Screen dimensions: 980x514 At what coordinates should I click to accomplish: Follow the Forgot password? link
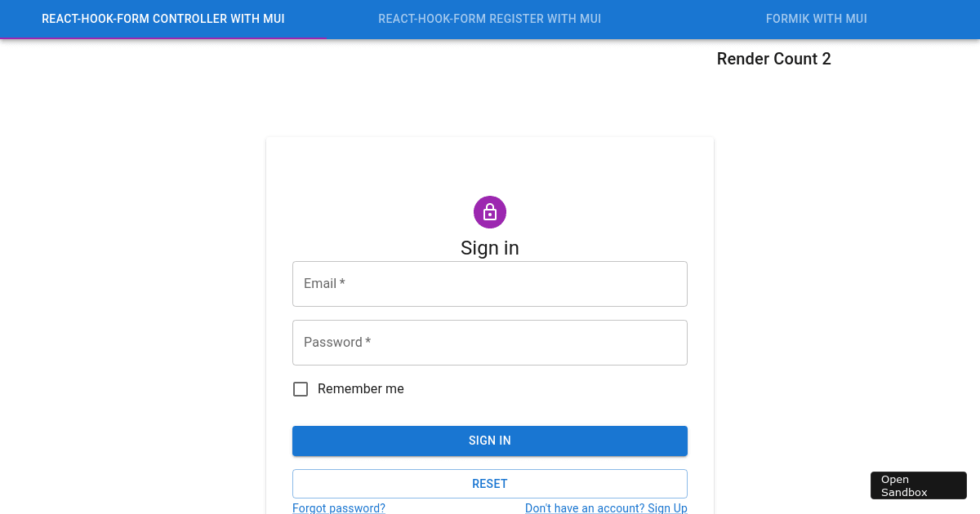(339, 508)
